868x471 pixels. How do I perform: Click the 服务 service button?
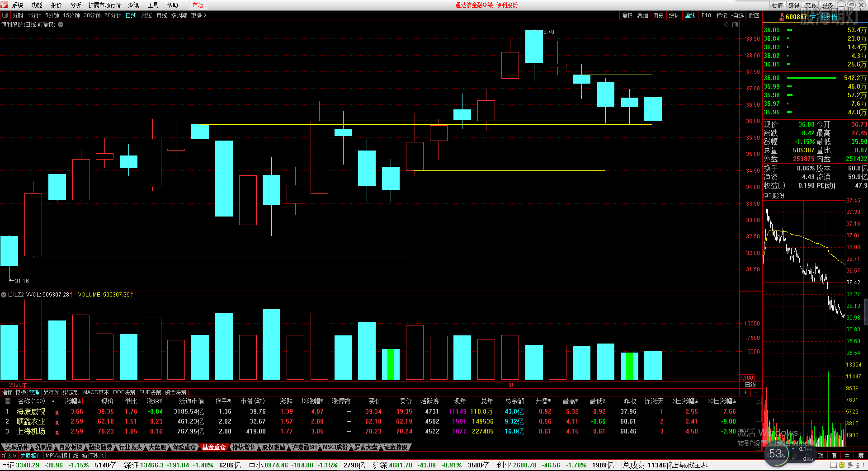click(x=827, y=5)
